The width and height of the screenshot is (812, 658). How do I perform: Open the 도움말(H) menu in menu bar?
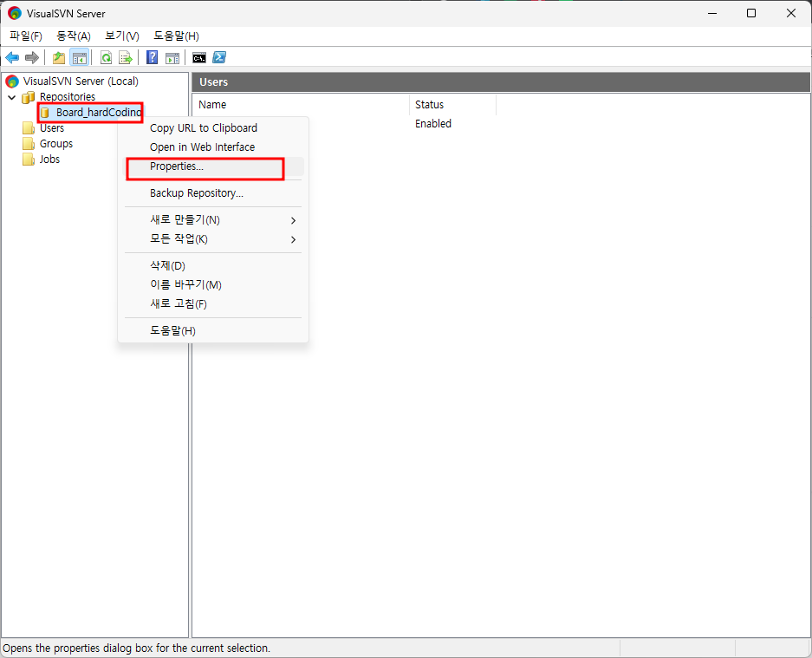pos(176,36)
